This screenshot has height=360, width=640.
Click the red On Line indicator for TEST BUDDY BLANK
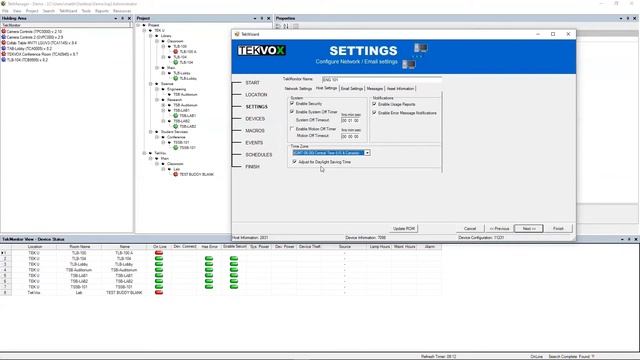159,293
